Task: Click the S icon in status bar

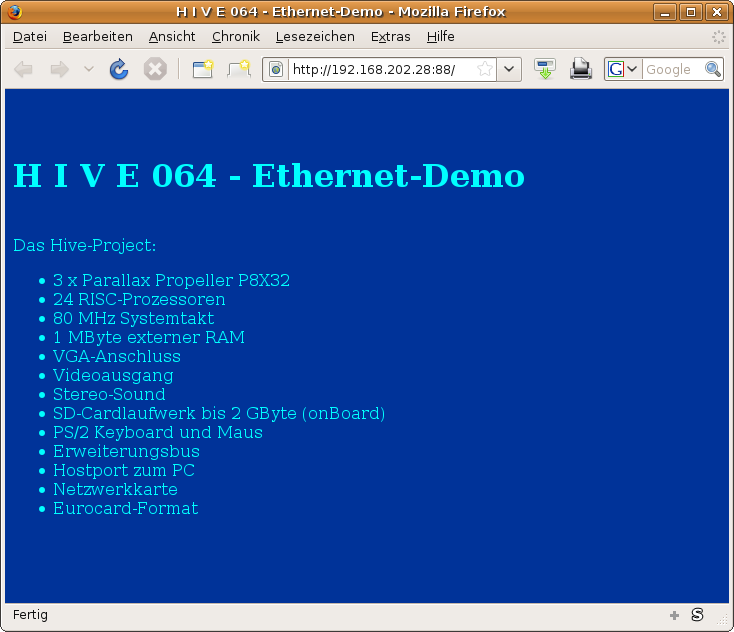Action: 697,614
